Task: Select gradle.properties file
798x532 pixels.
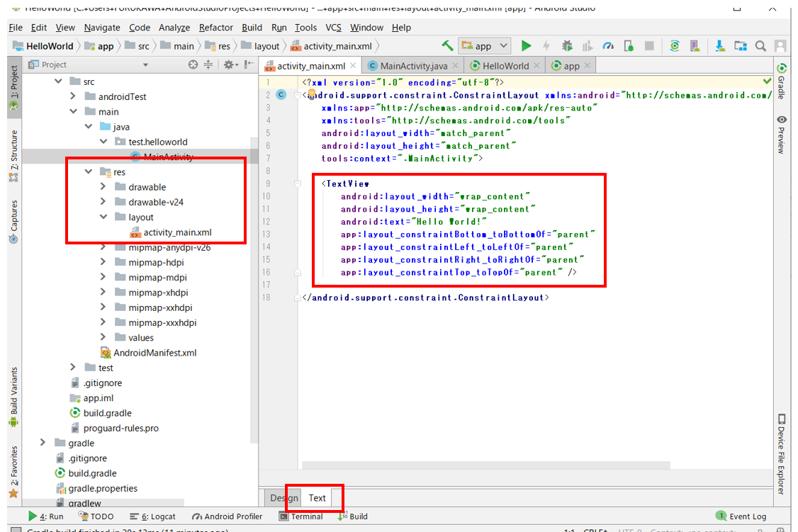Action: click(x=96, y=488)
